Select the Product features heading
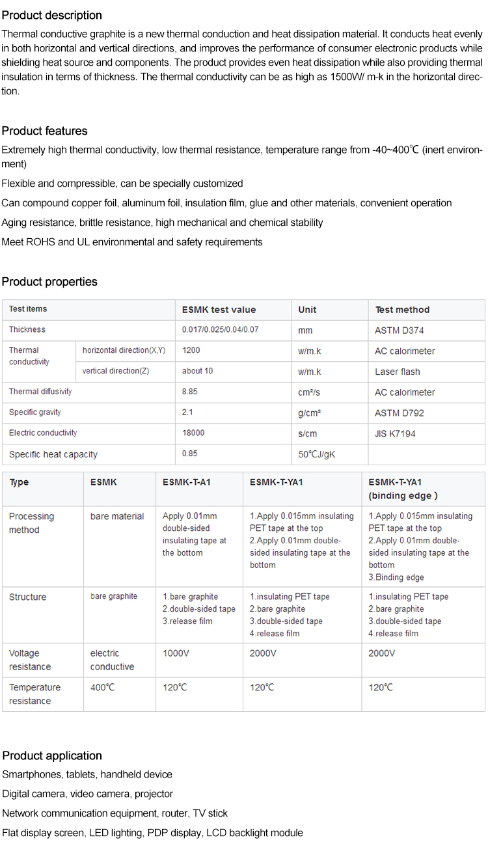The height and width of the screenshot is (868, 488). point(44,131)
